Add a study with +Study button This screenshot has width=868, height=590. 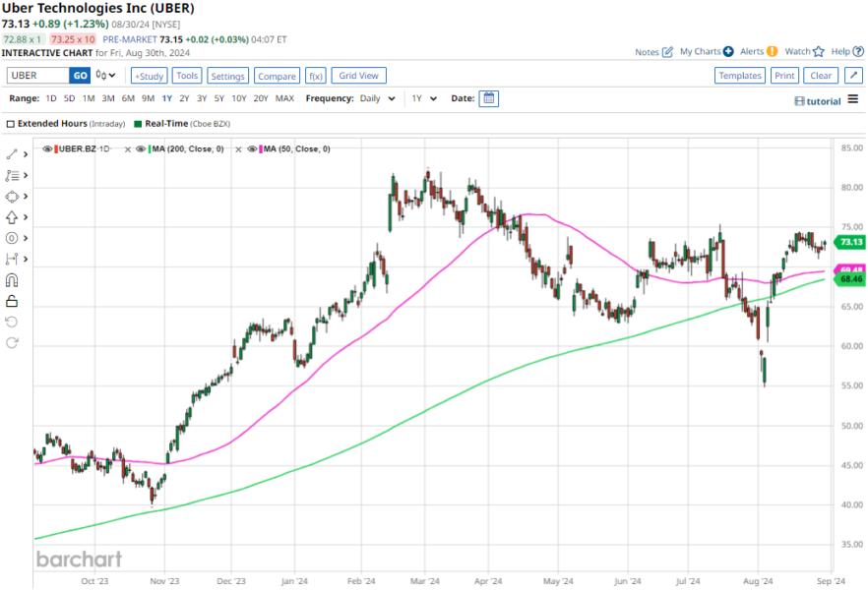click(150, 76)
